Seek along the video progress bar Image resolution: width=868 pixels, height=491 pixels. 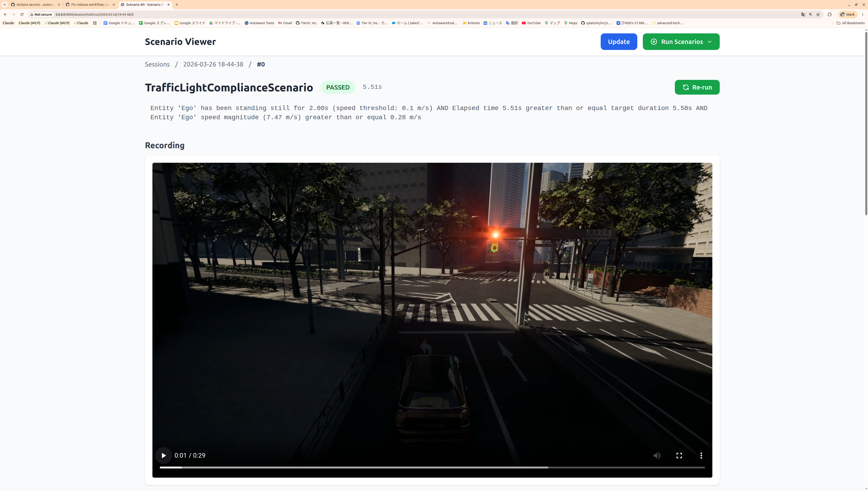(x=432, y=467)
